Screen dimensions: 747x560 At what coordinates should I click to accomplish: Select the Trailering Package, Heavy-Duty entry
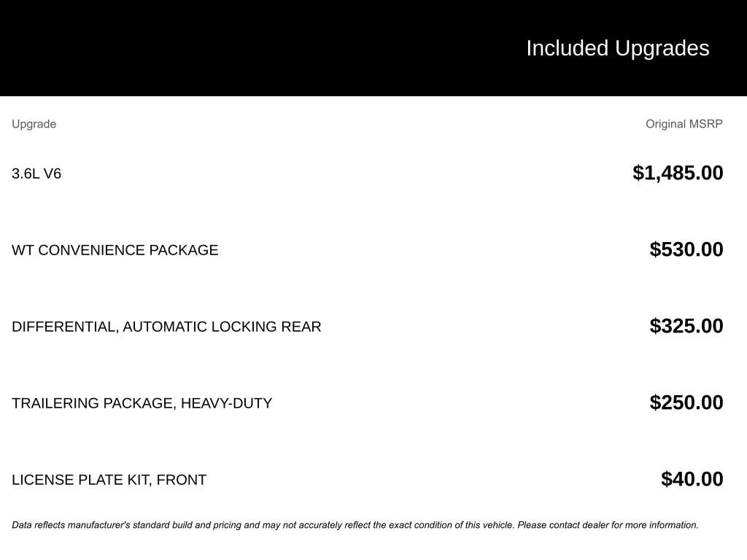142,403
